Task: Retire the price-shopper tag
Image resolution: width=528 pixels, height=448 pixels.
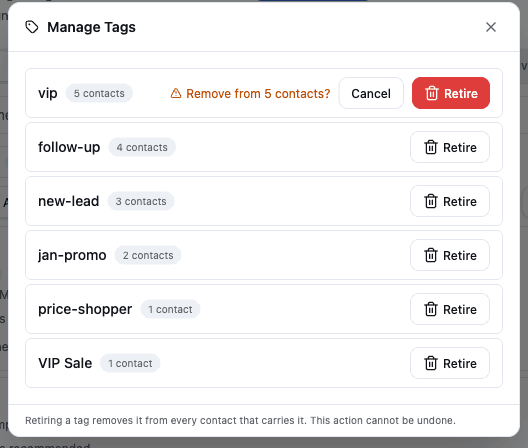Action: point(450,309)
